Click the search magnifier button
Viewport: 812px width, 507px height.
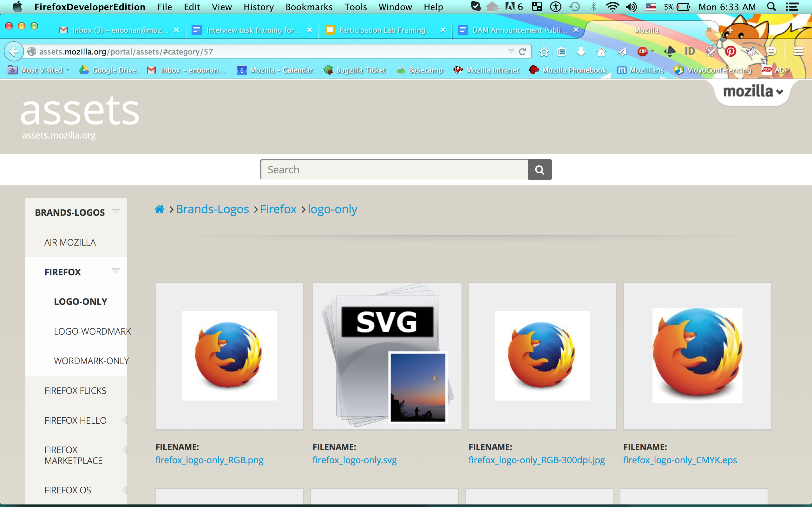539,170
